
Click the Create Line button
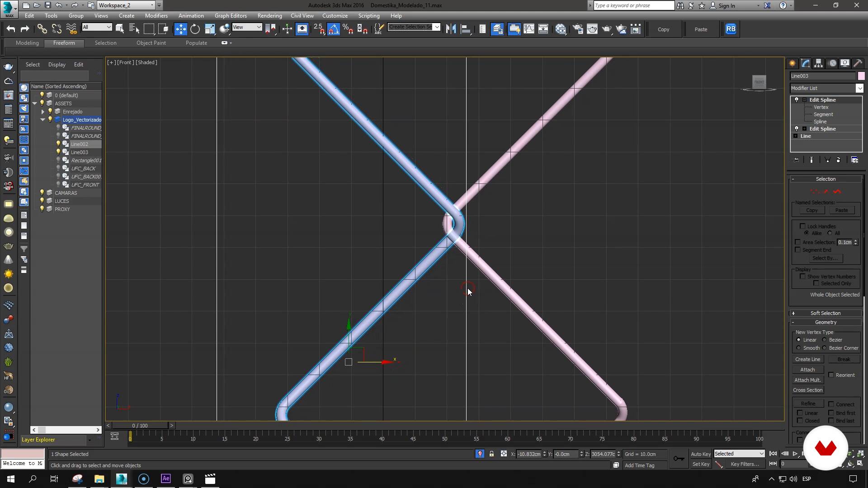807,359
